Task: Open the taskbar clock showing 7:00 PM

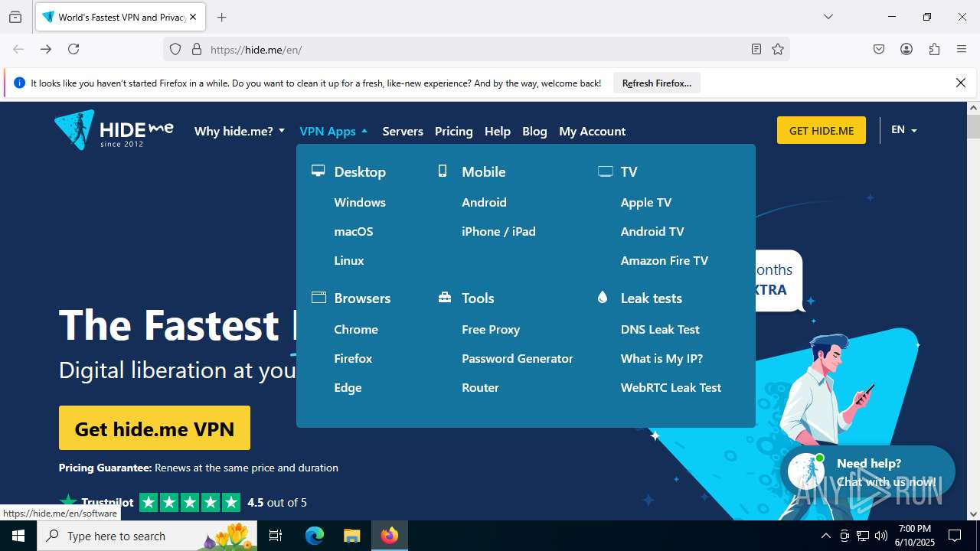Action: [914, 536]
